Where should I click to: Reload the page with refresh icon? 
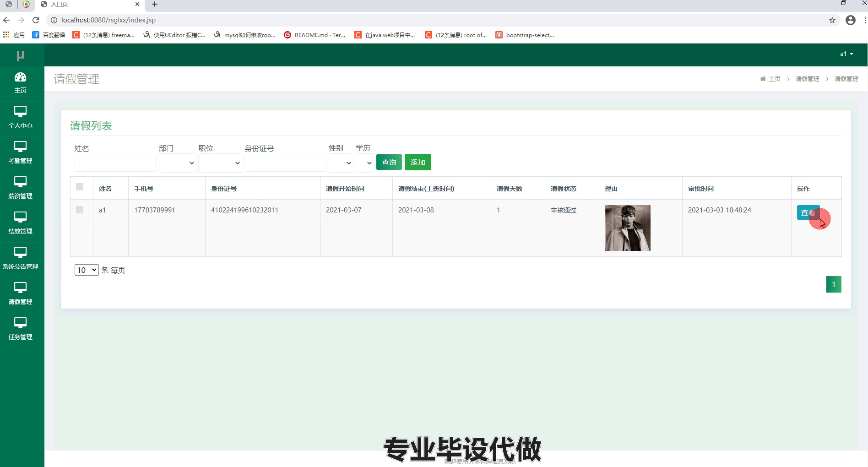[36, 20]
